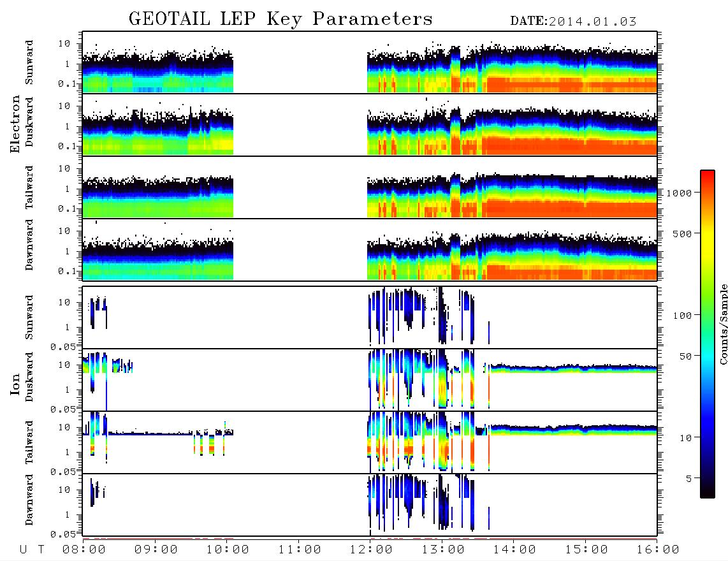Click the 11:00 time axis label
The width and height of the screenshot is (728, 561).
[x=300, y=550]
